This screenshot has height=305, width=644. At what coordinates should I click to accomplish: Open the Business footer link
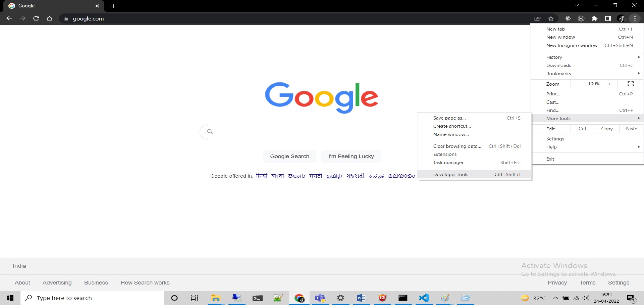96,282
